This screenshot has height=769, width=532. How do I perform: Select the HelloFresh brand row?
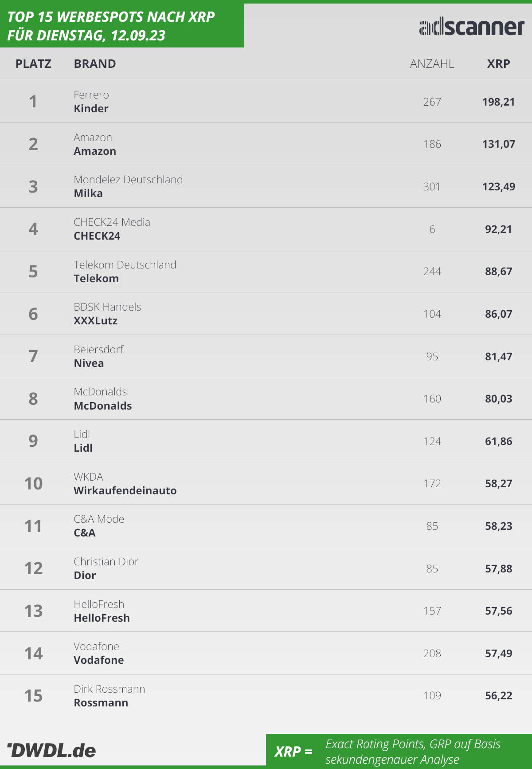tap(266, 611)
